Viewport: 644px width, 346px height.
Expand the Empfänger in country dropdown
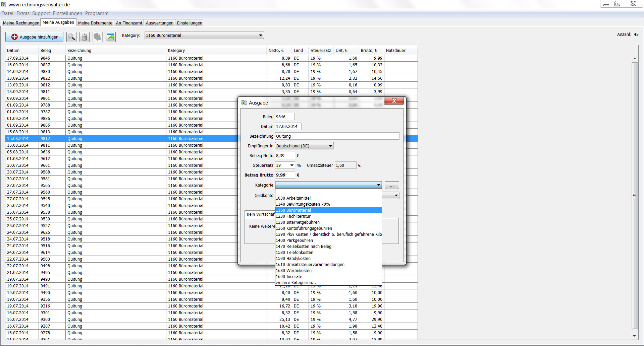(330, 146)
